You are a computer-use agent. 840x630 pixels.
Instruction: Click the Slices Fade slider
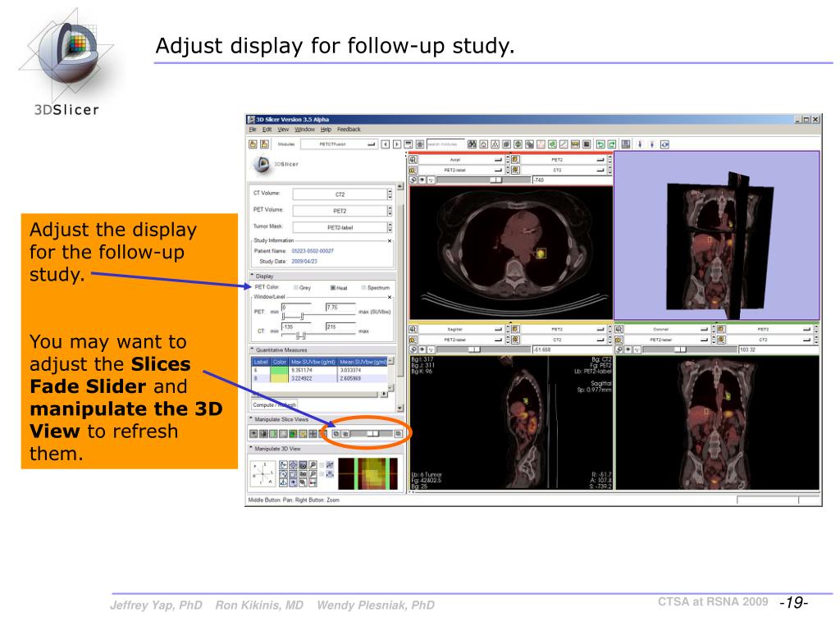(x=372, y=433)
